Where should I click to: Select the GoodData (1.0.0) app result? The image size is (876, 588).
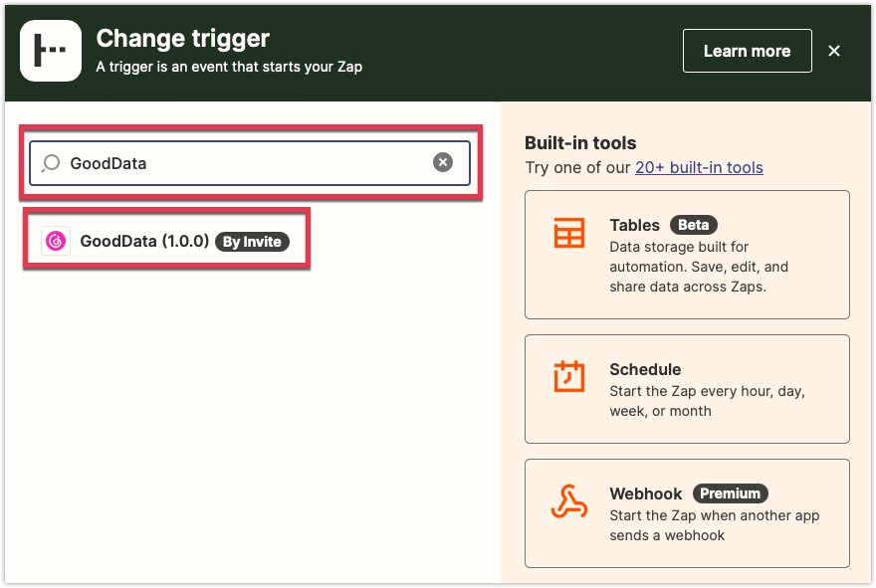pyautogui.click(x=166, y=241)
